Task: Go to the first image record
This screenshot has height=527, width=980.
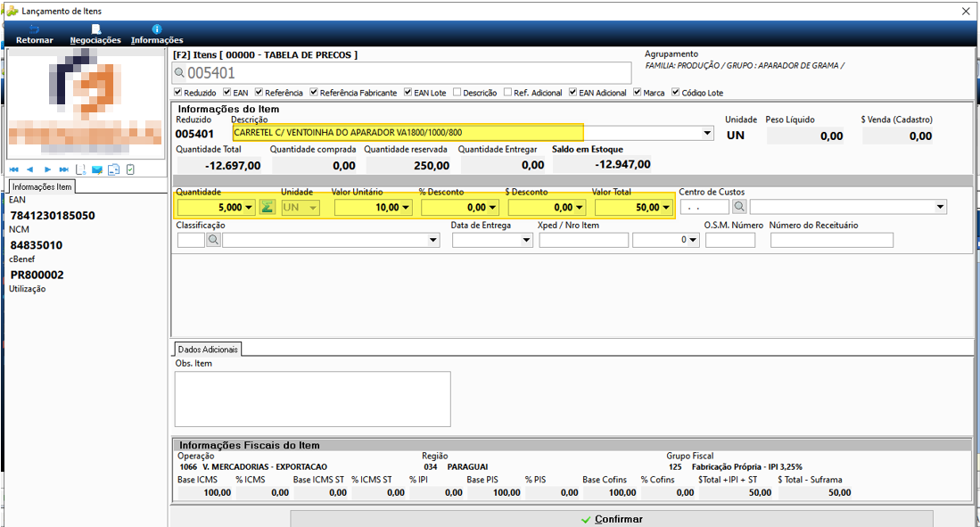Action: coord(13,169)
